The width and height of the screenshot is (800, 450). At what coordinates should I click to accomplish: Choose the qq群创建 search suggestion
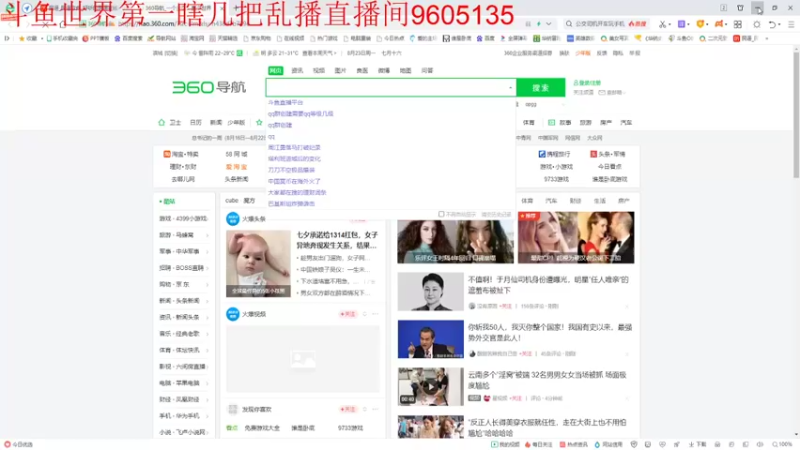(x=280, y=125)
